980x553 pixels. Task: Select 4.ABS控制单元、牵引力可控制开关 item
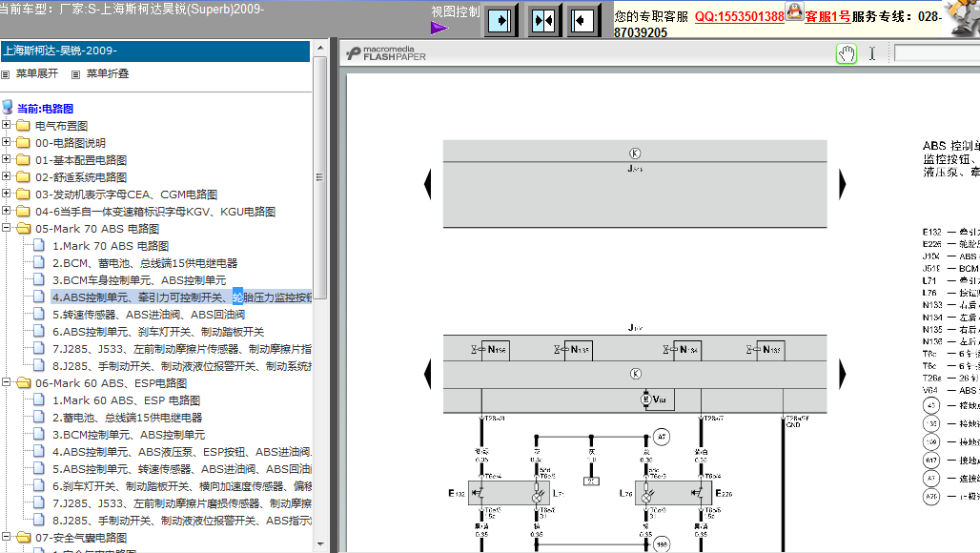182,297
